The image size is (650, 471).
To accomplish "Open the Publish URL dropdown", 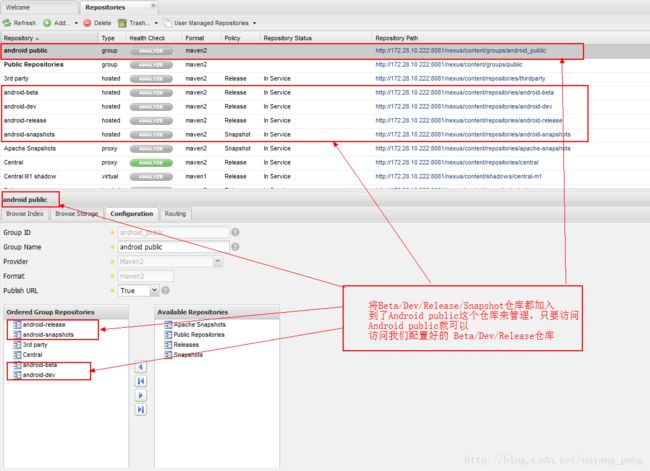I will [154, 291].
